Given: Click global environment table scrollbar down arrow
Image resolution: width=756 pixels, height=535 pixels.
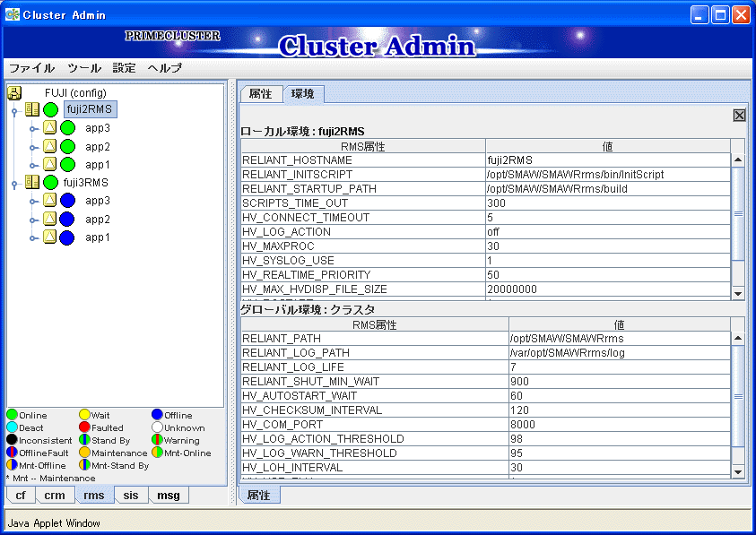Looking at the screenshot, I should [738, 472].
